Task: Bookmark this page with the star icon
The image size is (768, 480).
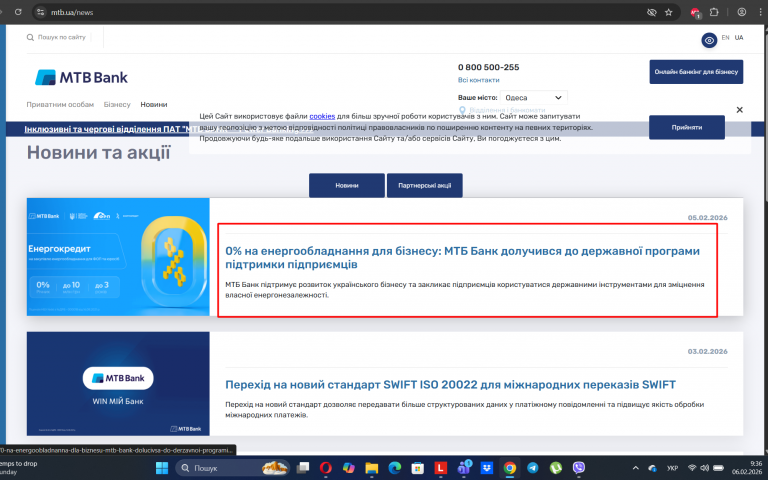Action: pyautogui.click(x=669, y=12)
